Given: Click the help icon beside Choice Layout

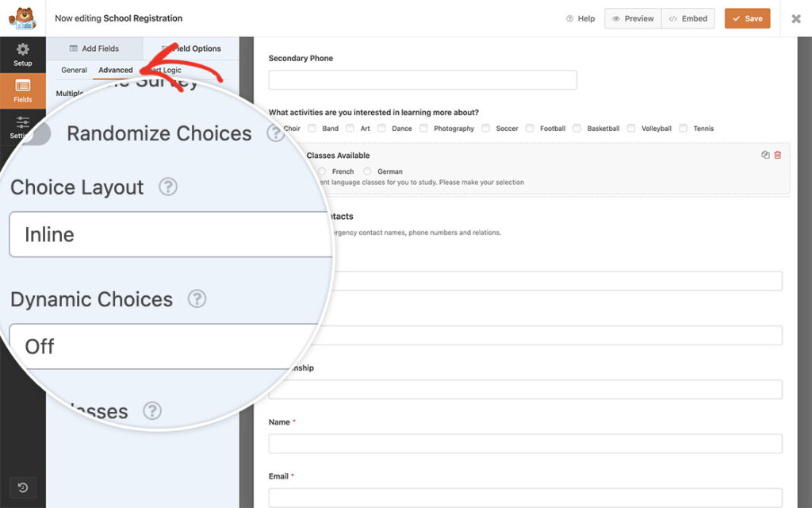Looking at the screenshot, I should pos(168,187).
